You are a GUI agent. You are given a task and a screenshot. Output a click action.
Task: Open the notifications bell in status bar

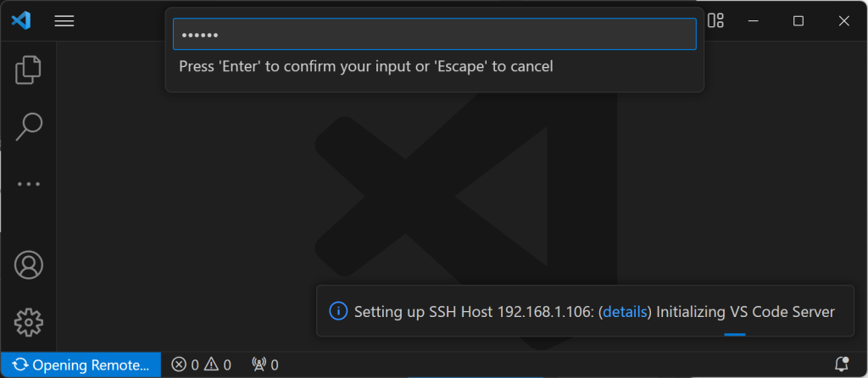pos(842,364)
